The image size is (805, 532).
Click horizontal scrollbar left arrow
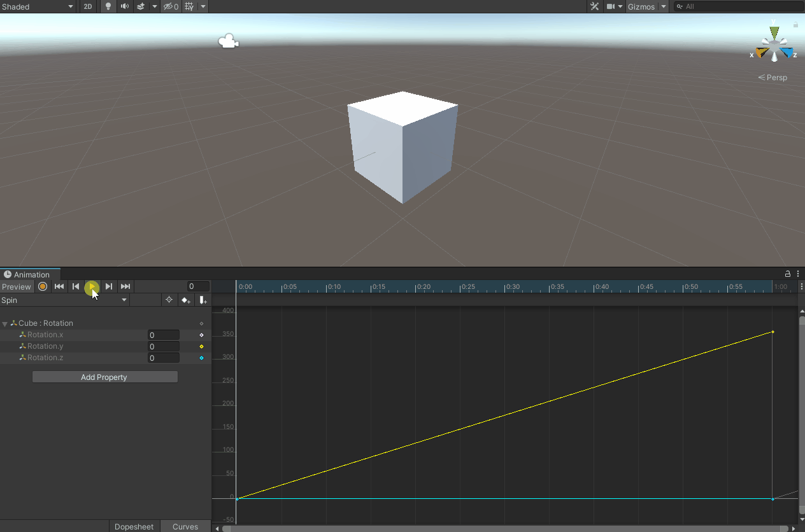217,528
